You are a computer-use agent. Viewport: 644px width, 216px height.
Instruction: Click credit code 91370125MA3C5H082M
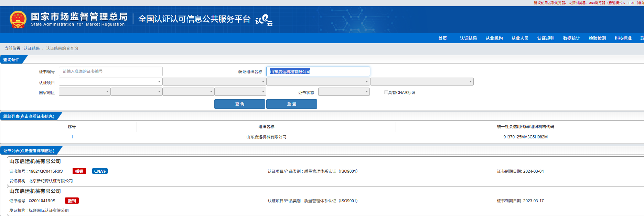point(525,137)
